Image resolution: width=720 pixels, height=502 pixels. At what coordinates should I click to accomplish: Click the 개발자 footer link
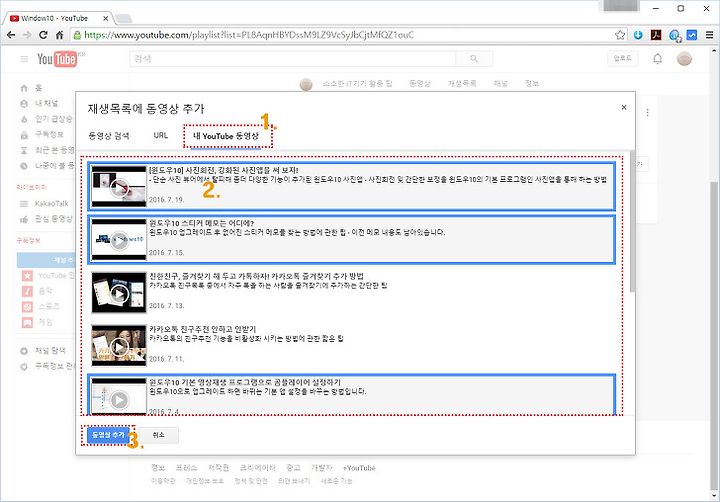click(x=321, y=468)
